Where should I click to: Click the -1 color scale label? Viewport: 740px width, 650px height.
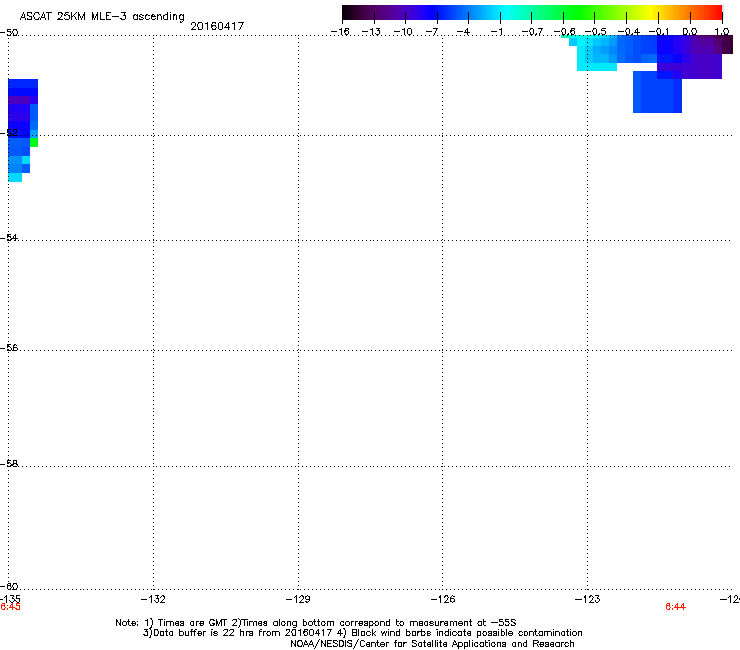pyautogui.click(x=496, y=32)
